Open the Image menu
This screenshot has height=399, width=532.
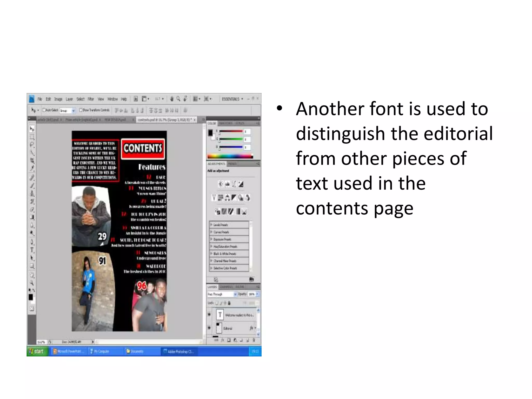[x=58, y=99]
